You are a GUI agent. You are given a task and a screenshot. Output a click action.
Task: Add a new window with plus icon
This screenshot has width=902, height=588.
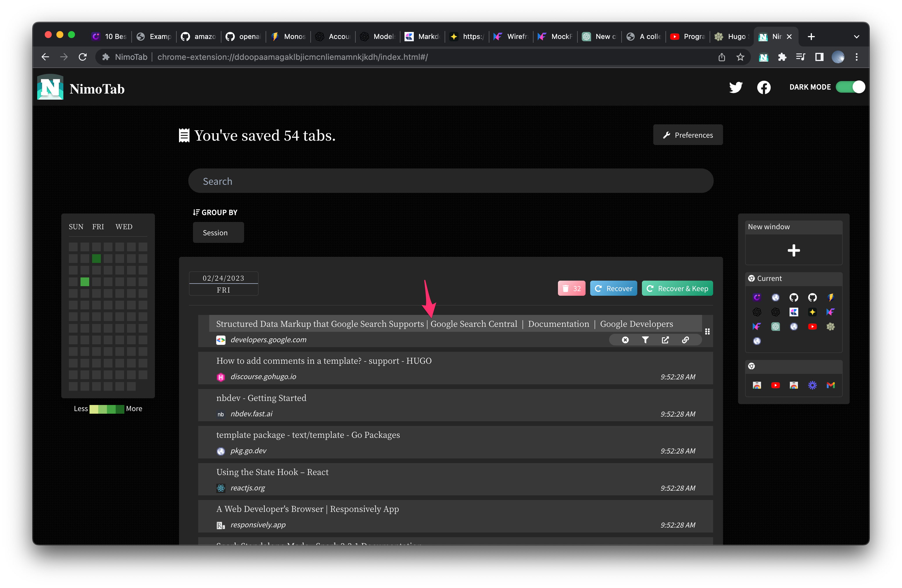(x=794, y=250)
